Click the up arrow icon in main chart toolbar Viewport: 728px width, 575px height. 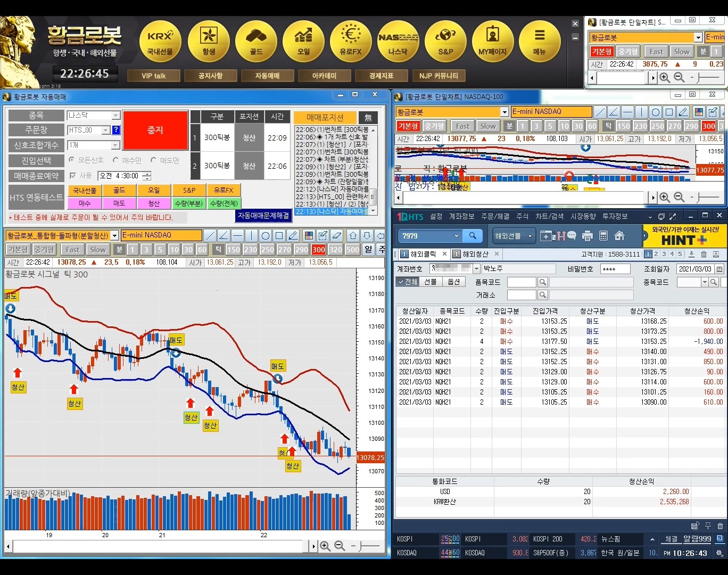353,235
